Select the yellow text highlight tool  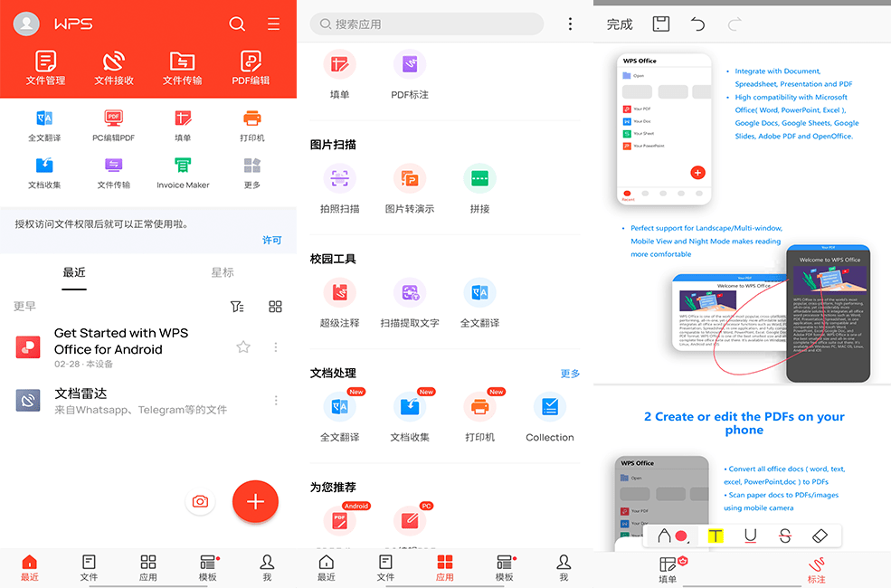click(x=716, y=536)
